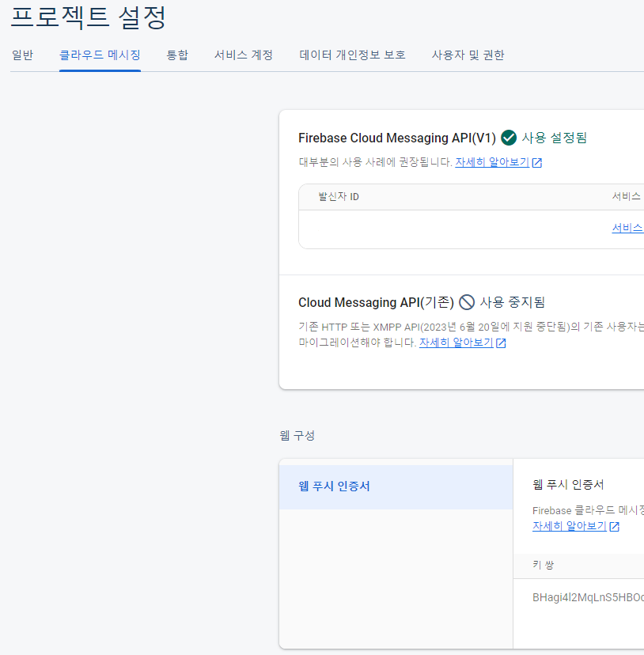Select the 클라우드 메시징 tab
The image size is (644, 655).
tap(100, 55)
